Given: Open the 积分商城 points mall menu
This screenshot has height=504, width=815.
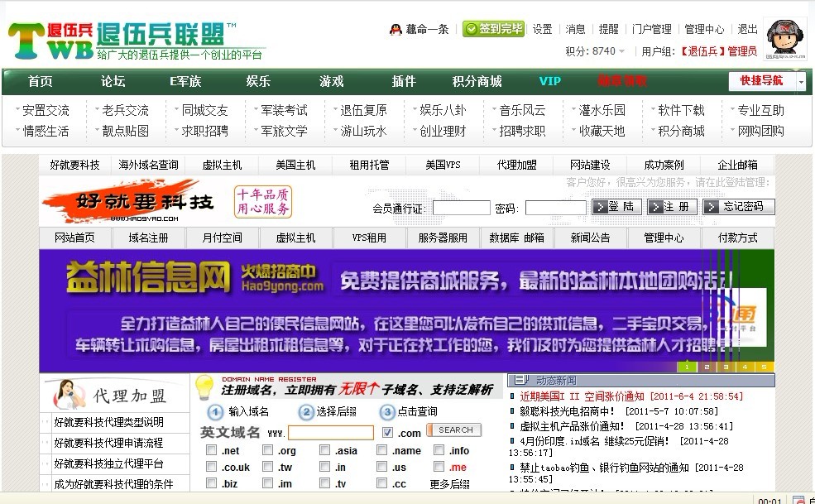Looking at the screenshot, I should coord(475,81).
